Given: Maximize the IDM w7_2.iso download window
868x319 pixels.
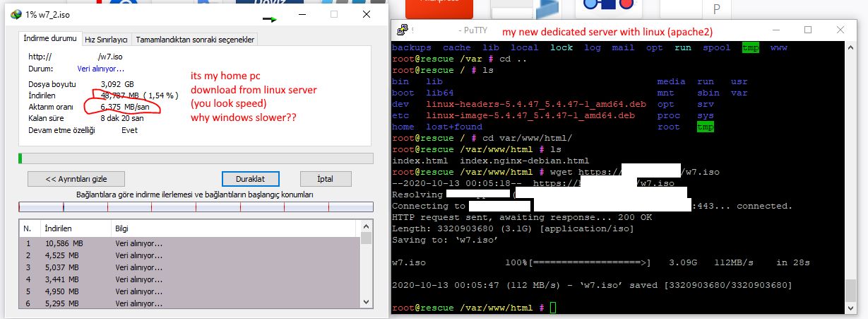Looking at the screenshot, I should 334,14.
